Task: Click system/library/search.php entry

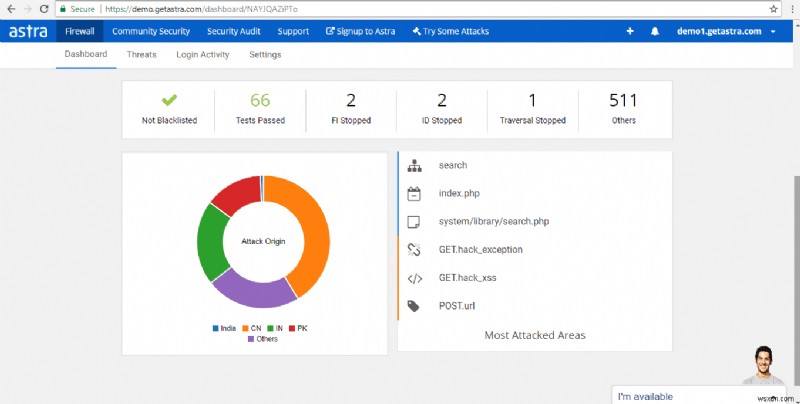Action: [x=494, y=221]
